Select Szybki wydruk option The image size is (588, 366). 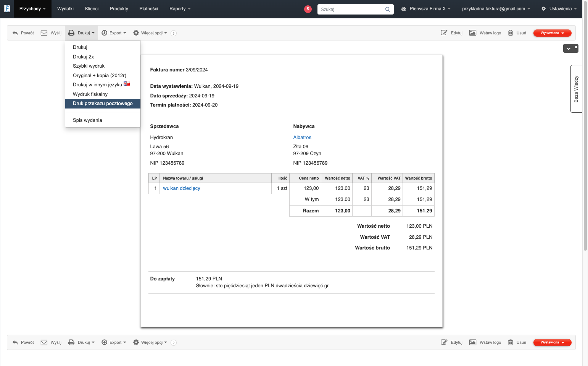click(103, 66)
